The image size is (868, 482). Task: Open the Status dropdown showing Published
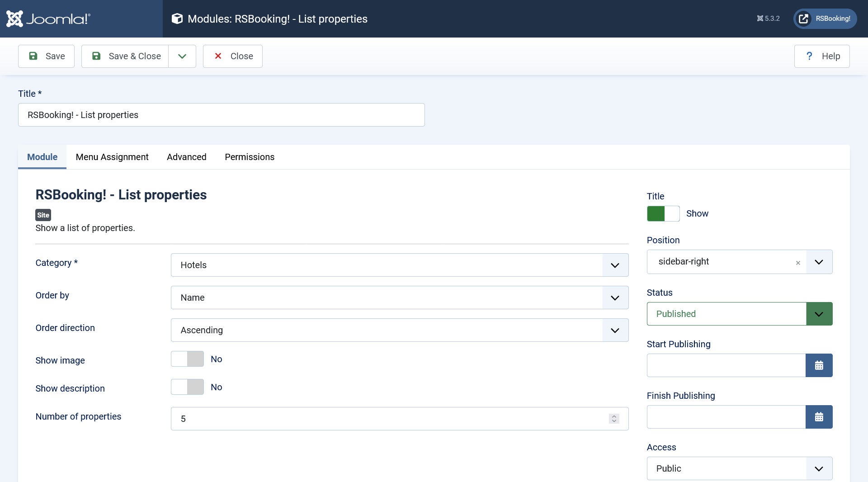coord(740,314)
